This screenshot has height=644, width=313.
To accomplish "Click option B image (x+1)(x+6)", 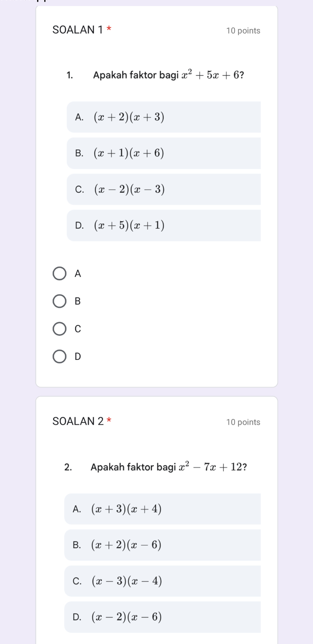I will point(163,153).
